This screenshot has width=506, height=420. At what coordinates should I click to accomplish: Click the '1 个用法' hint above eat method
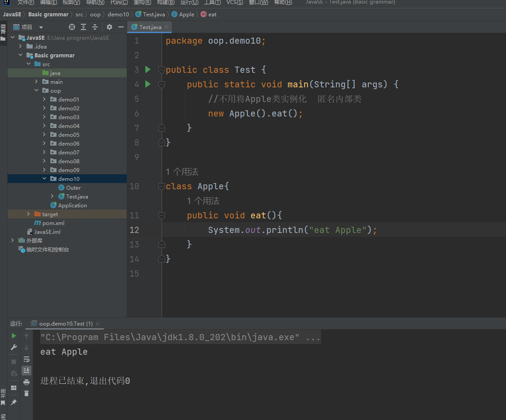[203, 201]
